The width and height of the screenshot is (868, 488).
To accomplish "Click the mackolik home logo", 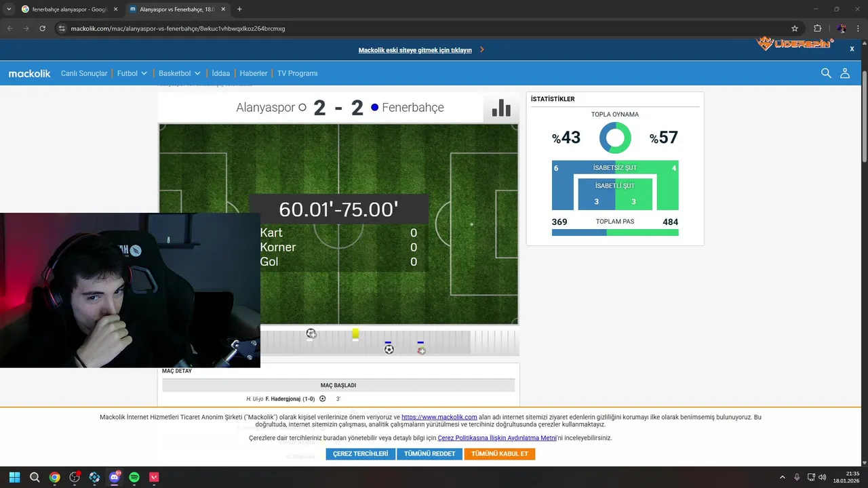I will point(29,73).
